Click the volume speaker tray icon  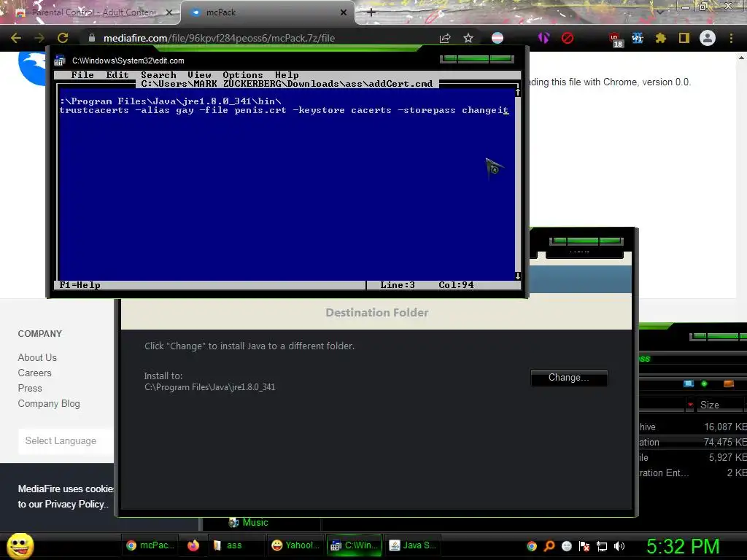tap(619, 546)
